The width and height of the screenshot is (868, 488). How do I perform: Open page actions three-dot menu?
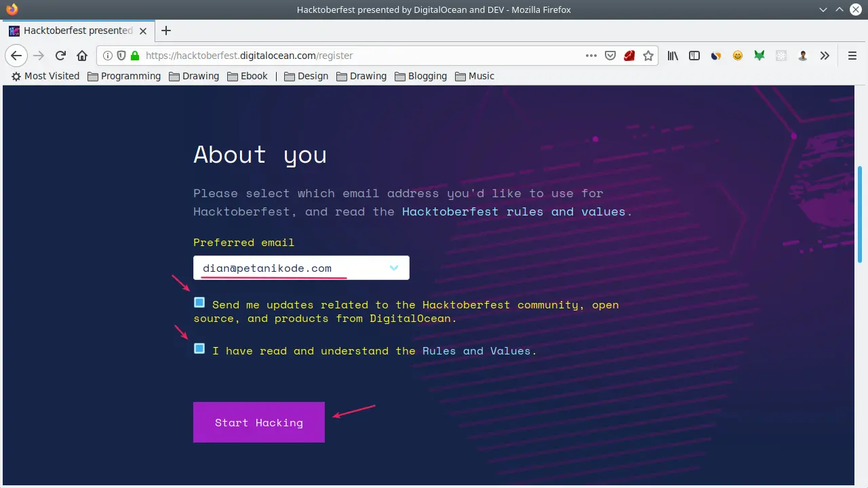point(591,56)
